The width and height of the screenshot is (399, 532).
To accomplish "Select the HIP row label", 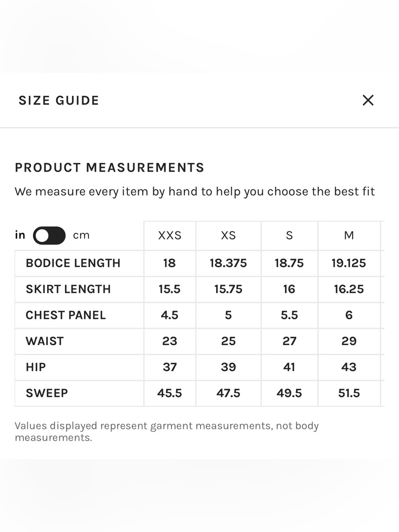I will [x=36, y=367].
